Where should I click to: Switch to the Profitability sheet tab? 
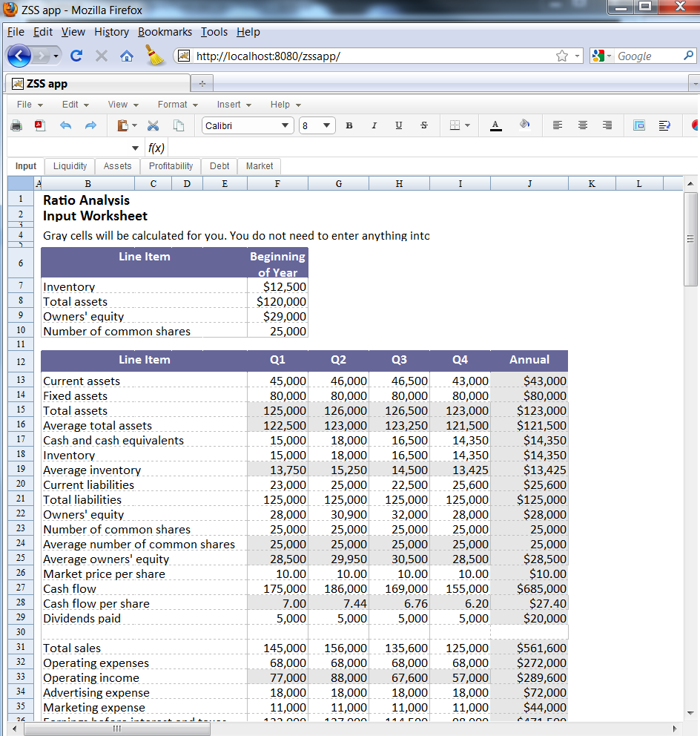click(x=171, y=166)
